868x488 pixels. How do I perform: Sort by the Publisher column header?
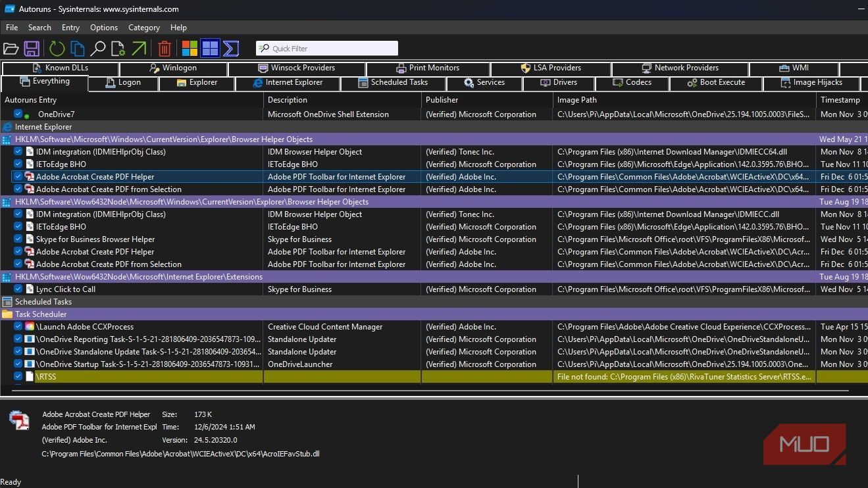[x=442, y=100]
